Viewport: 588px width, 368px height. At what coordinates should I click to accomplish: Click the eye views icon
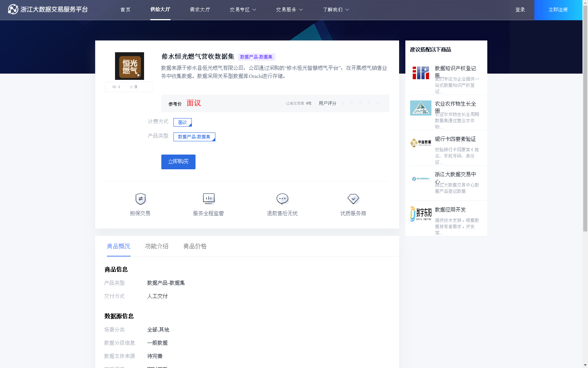pyautogui.click(x=114, y=87)
